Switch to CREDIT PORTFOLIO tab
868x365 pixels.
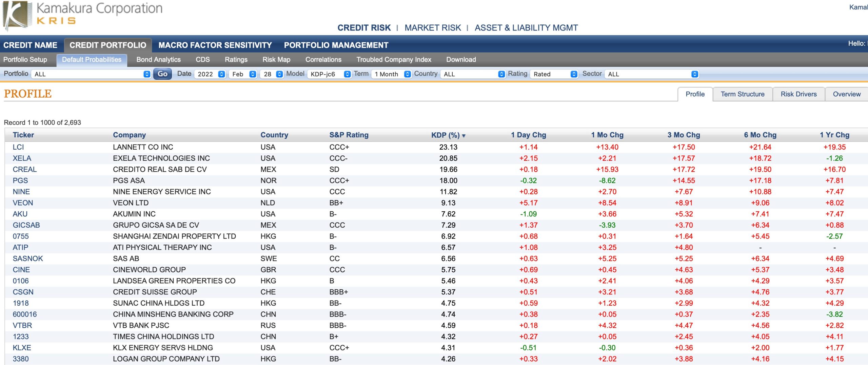[x=108, y=45]
